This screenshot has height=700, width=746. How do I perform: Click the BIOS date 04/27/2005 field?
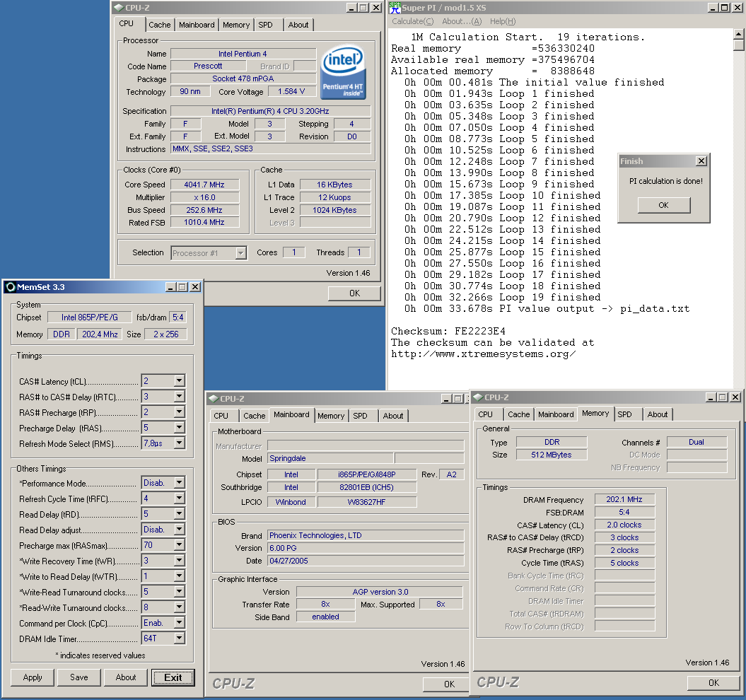pyautogui.click(x=366, y=561)
